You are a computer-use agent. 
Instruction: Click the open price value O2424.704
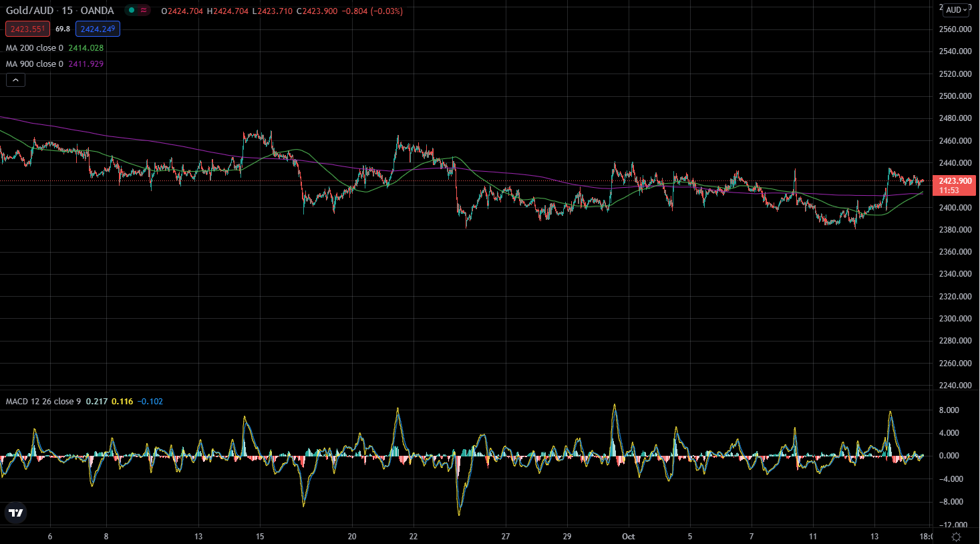tap(182, 11)
